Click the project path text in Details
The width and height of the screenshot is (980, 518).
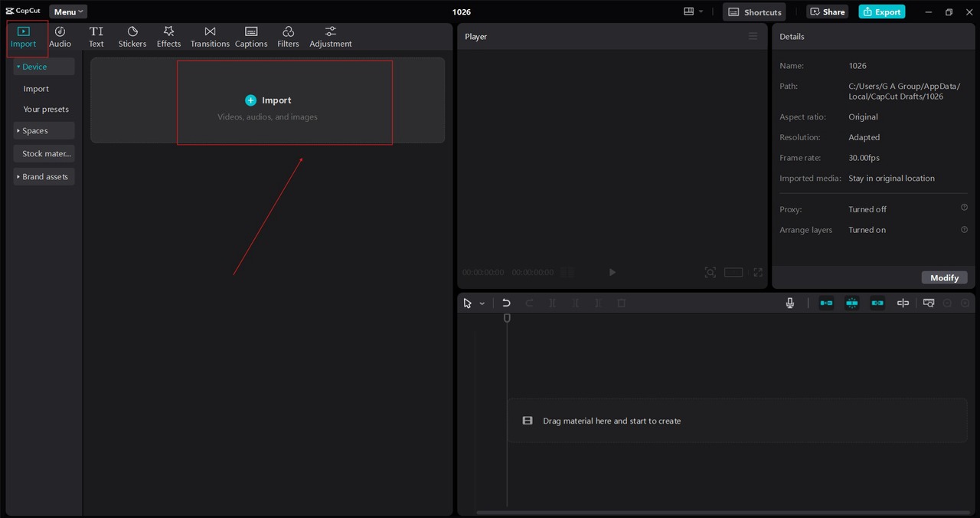point(904,91)
